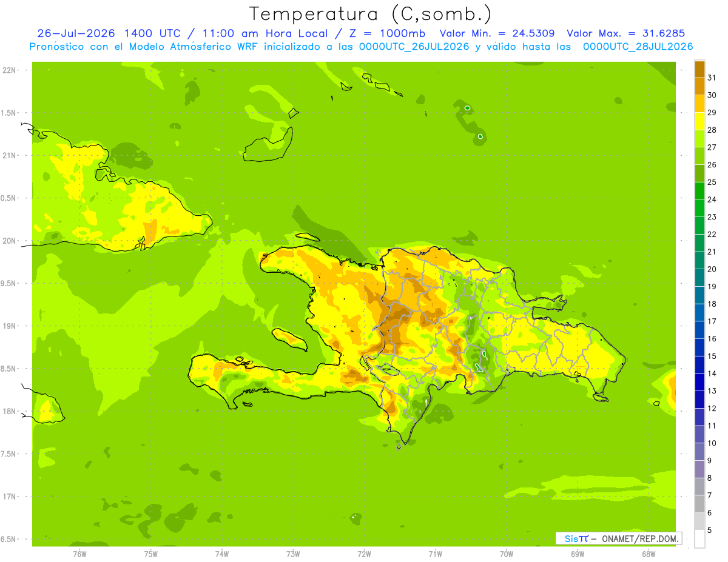Click the legend swatch between 29 and 30

coord(699,104)
